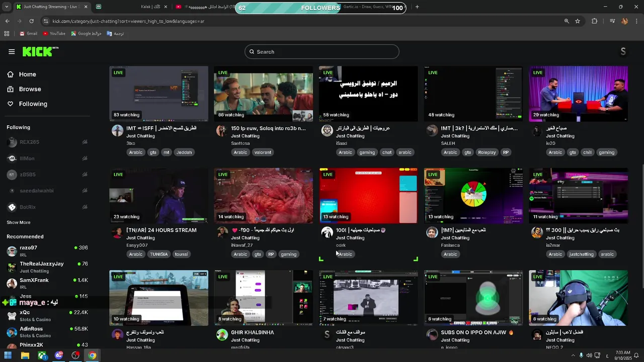Screen dimensions: 644x362
Task: Click the tounsi tag
Action: [181, 254]
